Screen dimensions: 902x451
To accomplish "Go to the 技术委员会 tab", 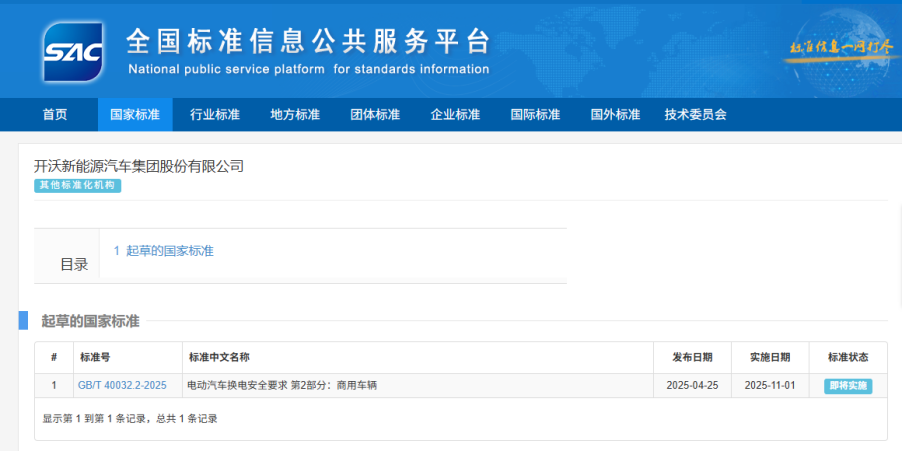I will coord(695,114).
